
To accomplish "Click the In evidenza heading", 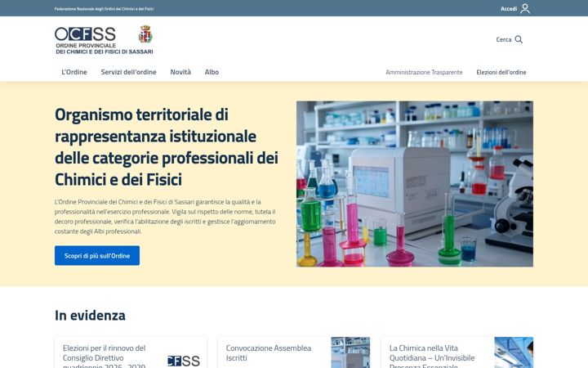I will (x=90, y=316).
